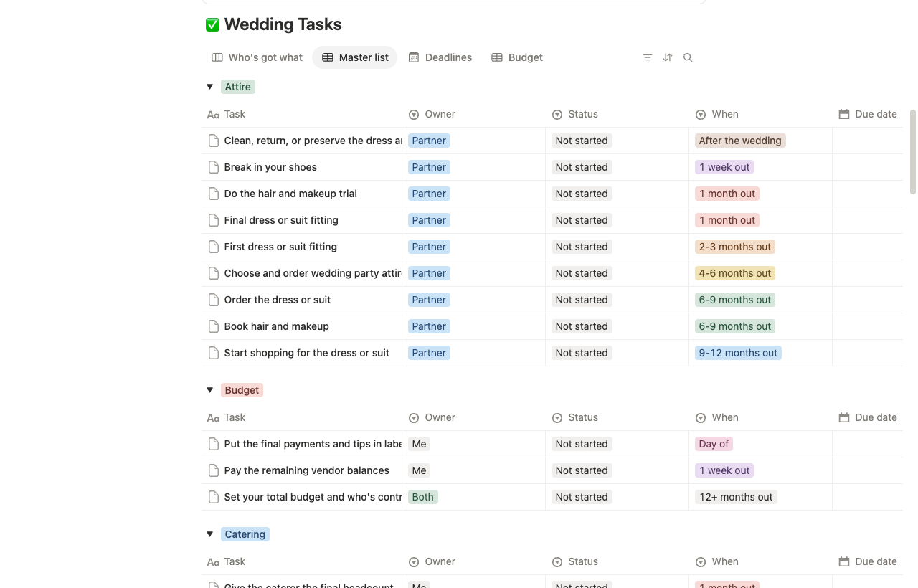Open task Book hair and makeup

[x=276, y=326]
